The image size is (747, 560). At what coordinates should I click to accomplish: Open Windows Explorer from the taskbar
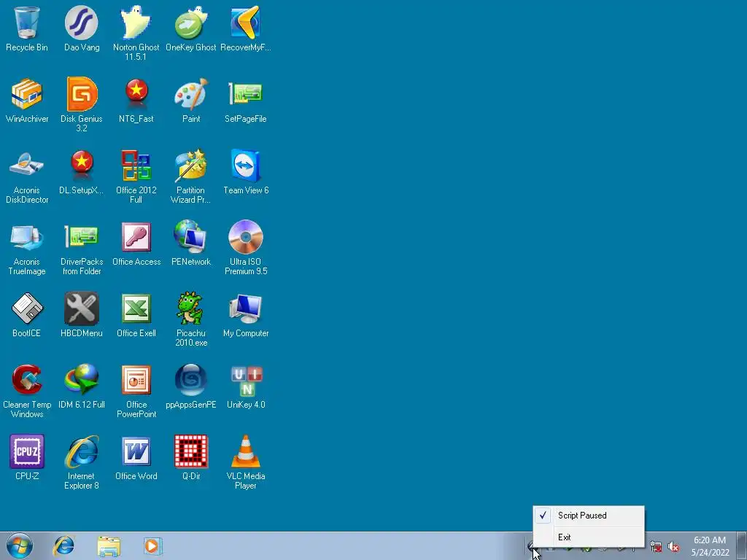pos(109,545)
